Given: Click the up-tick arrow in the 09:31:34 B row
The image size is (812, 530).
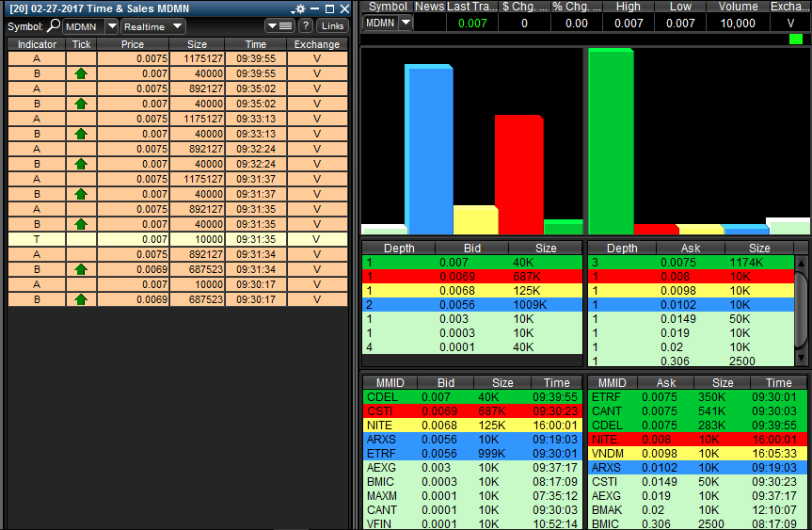Looking at the screenshot, I should tap(81, 269).
